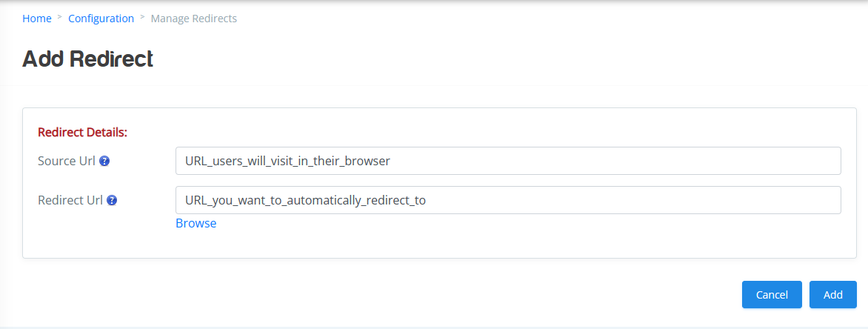Click the Browse link below Redirect Url
Screen dimensions: 868x329
[x=196, y=223]
